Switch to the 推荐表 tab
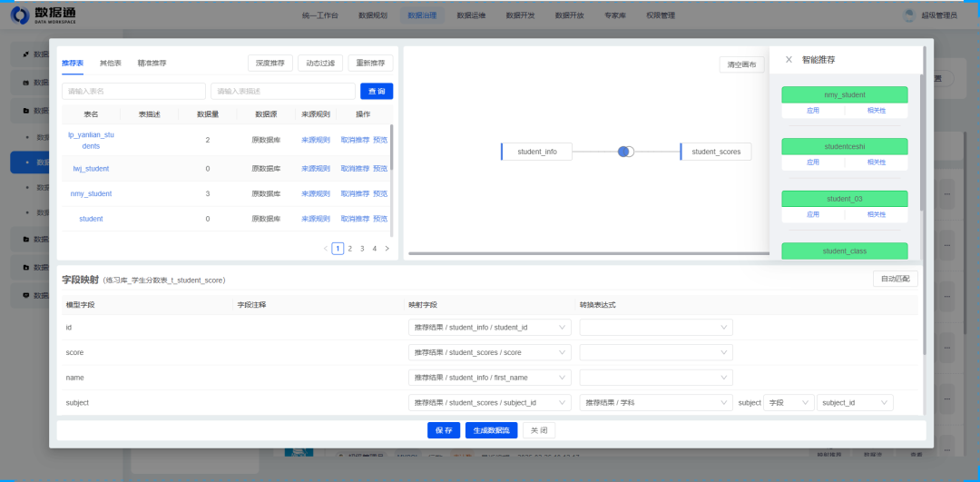980x482 pixels. tap(73, 64)
